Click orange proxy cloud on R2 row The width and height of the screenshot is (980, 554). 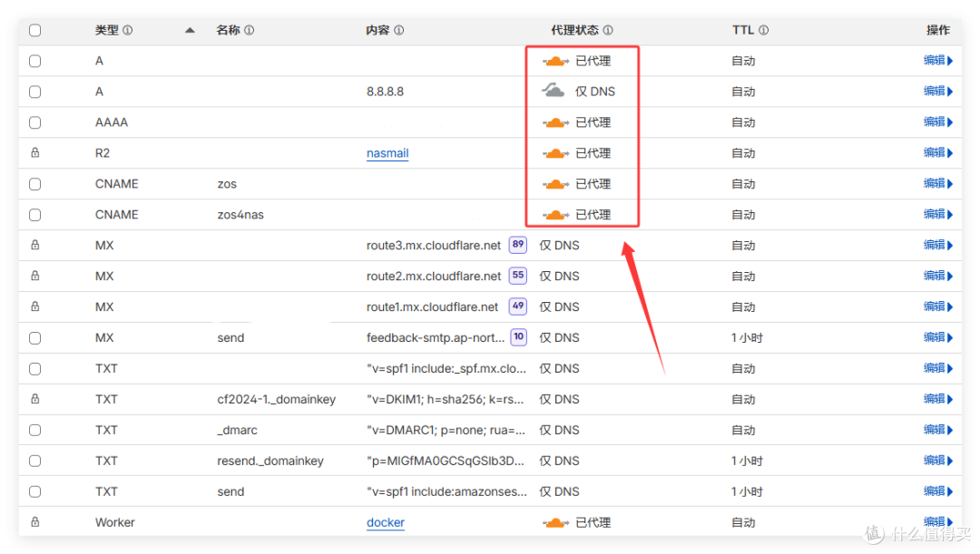555,153
